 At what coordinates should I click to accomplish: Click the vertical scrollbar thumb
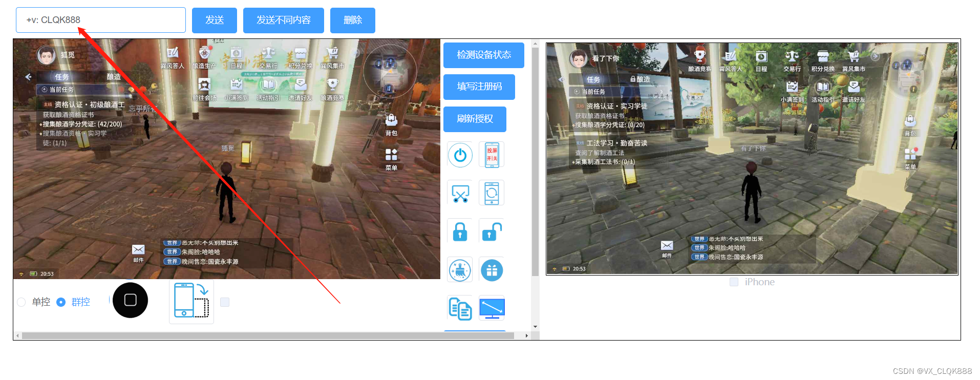coord(535,162)
